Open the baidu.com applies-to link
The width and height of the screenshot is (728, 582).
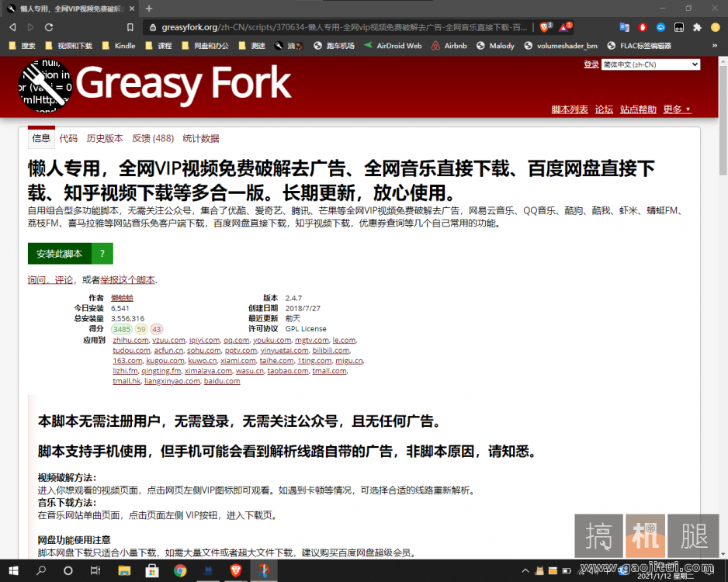pos(222,381)
